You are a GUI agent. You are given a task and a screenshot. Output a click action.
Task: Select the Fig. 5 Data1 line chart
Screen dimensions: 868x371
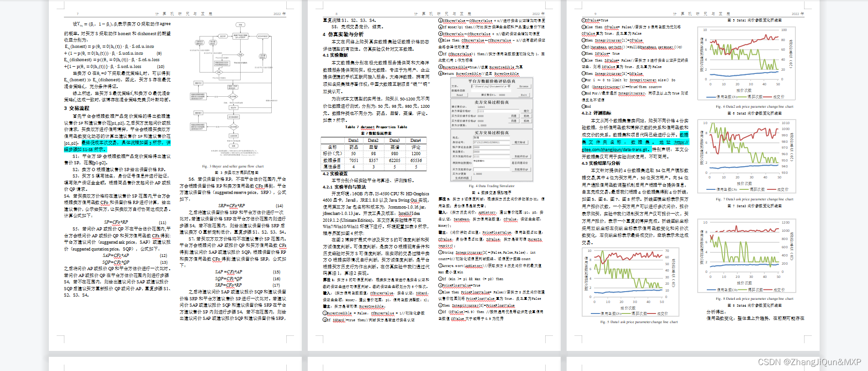(630, 282)
